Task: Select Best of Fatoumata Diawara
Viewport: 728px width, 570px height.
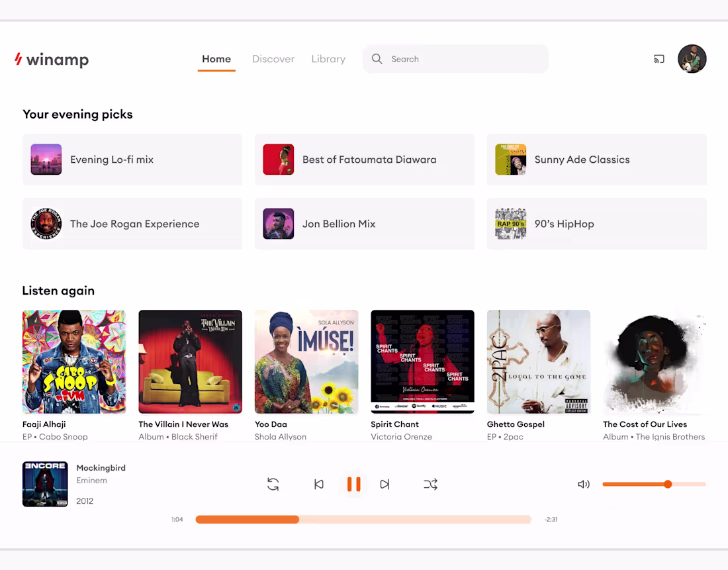Action: 364,160
